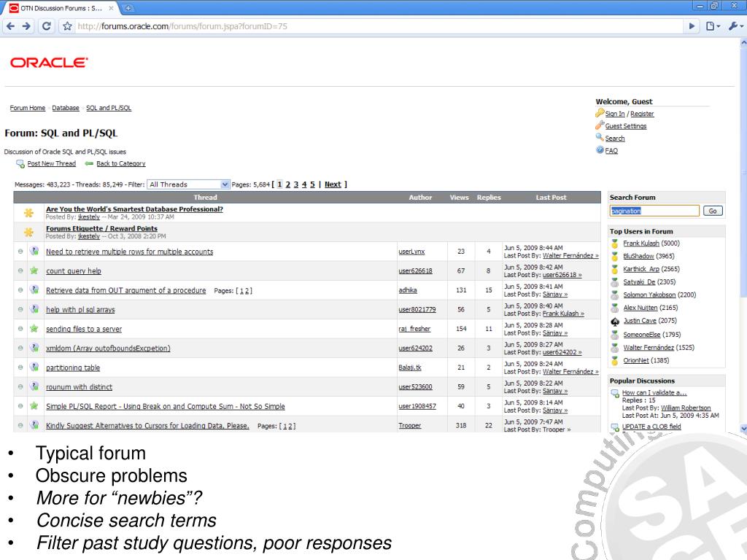747x560 pixels.
Task: Go to page 5 of threads
Action: (312, 184)
